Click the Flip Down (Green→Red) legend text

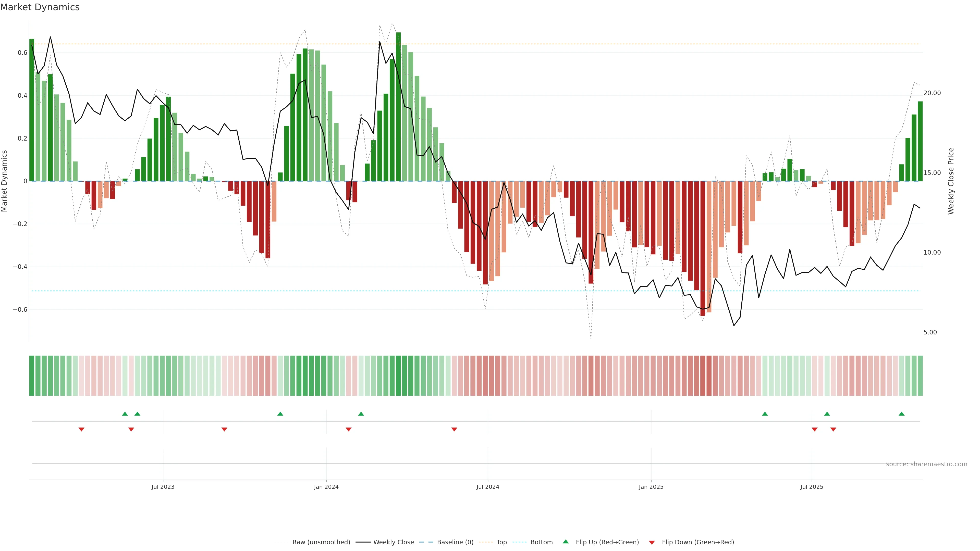pyautogui.click(x=698, y=542)
